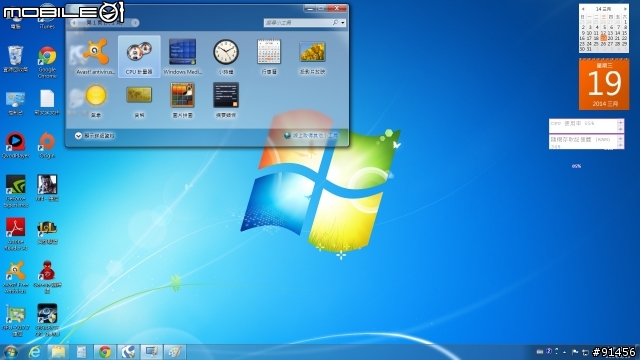Select the Feed Headlines gadget
640x360 pixels.
pos(226,100)
